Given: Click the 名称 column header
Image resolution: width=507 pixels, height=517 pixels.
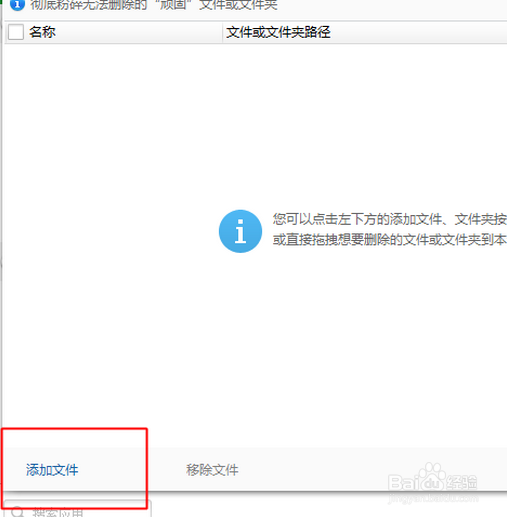Looking at the screenshot, I should 42,32.
